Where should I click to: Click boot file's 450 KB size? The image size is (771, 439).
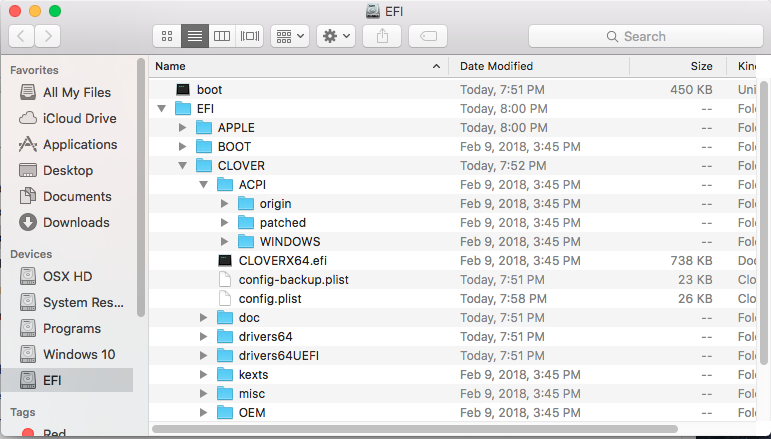[691, 90]
